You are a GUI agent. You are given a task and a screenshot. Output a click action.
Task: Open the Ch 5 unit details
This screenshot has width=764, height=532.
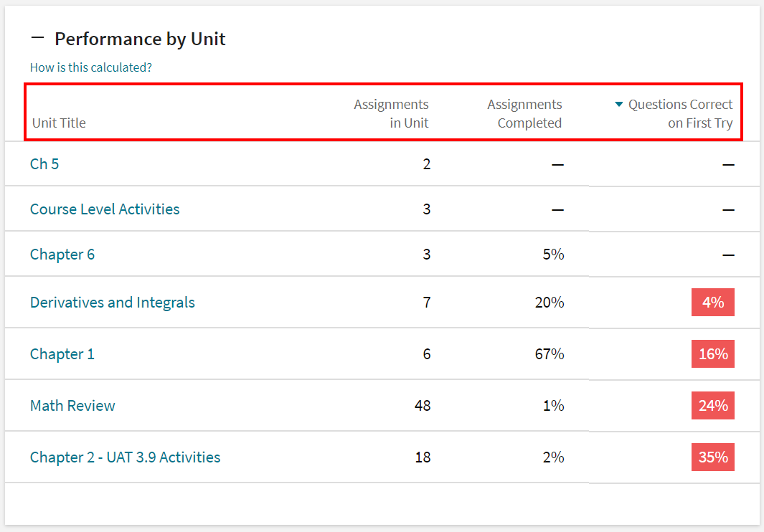[44, 163]
